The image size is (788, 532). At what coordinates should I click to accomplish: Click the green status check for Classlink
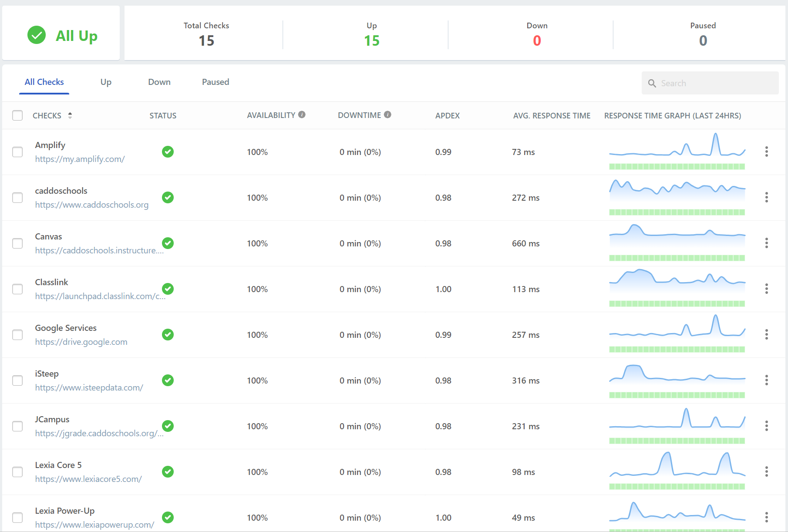pos(168,289)
